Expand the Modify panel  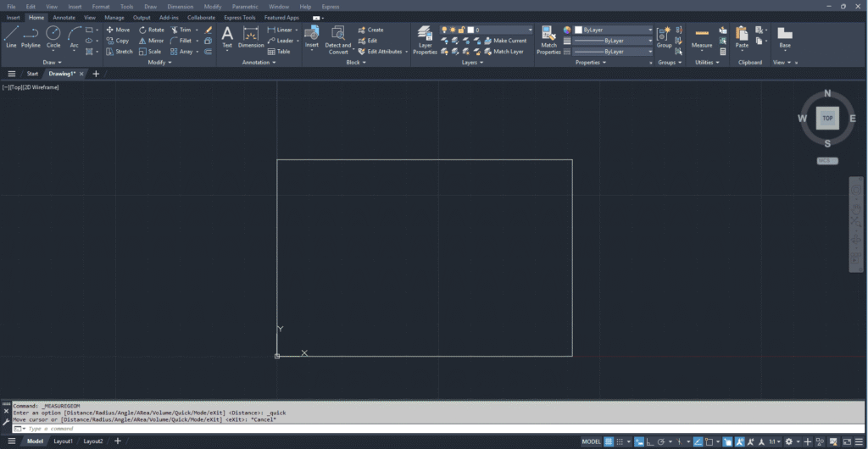(160, 63)
